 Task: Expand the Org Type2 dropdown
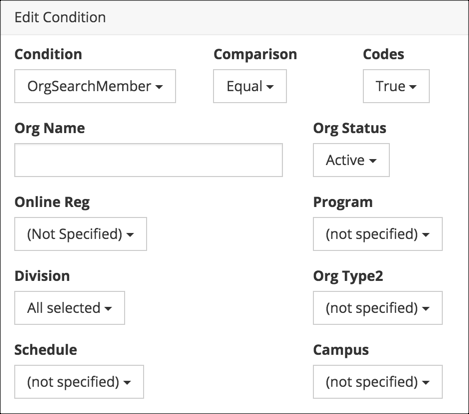coord(378,308)
